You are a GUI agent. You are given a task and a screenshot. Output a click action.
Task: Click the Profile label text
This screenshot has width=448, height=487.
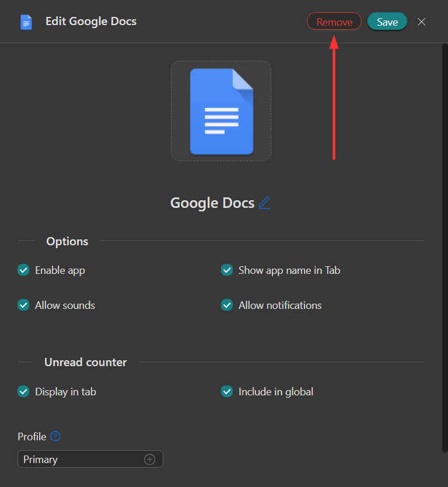[x=32, y=437]
